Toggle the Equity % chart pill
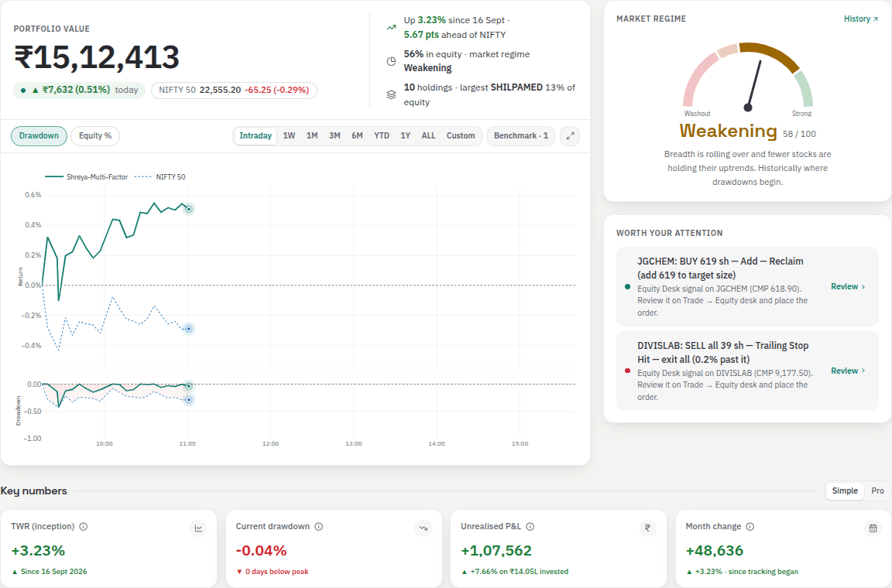This screenshot has width=892, height=588. (95, 136)
